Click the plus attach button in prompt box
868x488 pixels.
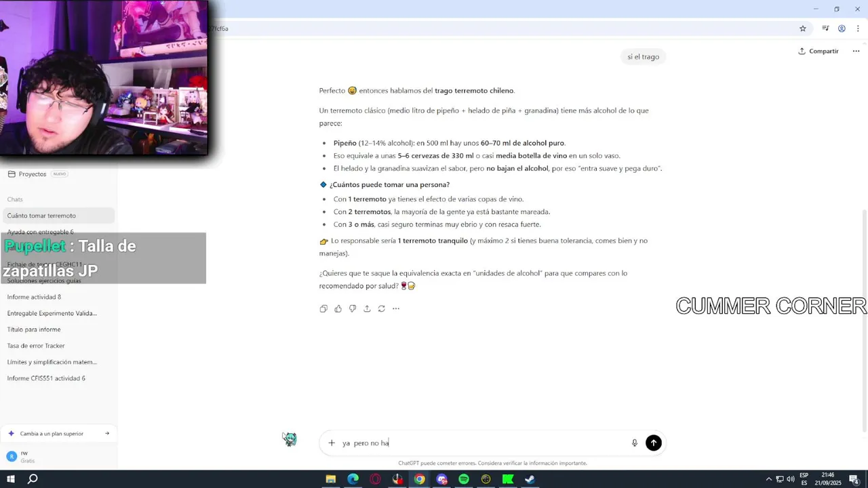[332, 443]
